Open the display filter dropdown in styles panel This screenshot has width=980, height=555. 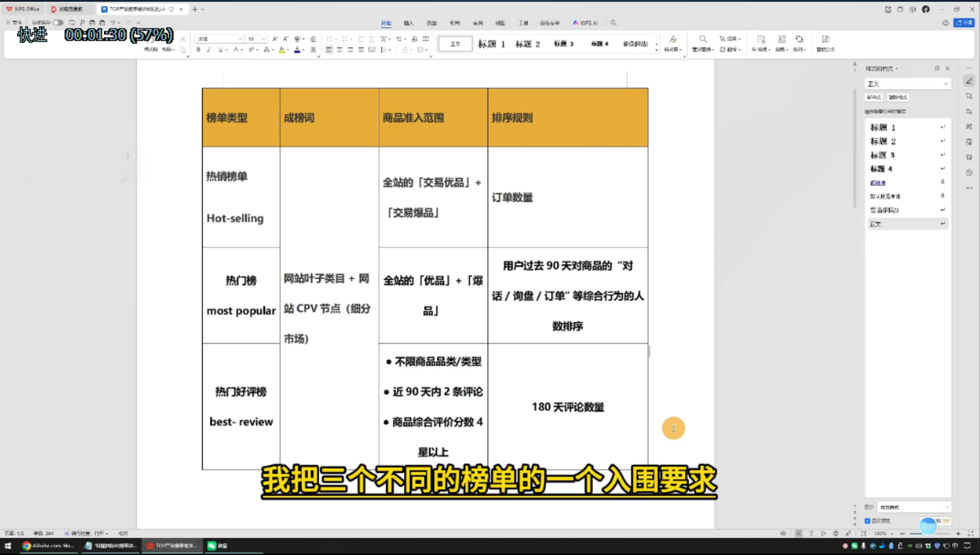pyautogui.click(x=913, y=507)
